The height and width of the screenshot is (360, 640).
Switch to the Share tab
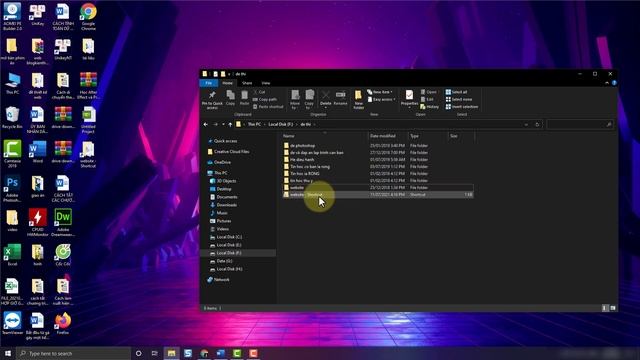(x=247, y=83)
